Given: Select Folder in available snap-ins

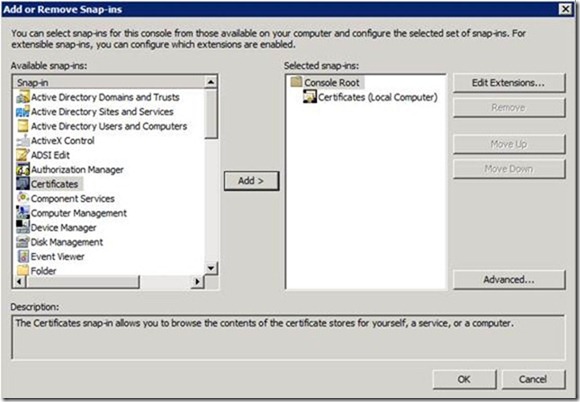Looking at the screenshot, I should point(44,271).
